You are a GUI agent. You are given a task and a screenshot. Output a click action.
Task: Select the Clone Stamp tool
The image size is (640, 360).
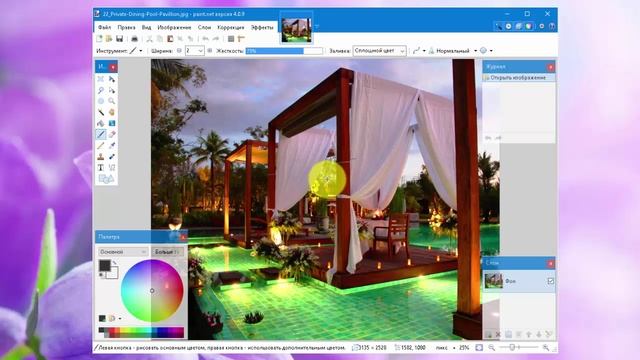pos(101,156)
